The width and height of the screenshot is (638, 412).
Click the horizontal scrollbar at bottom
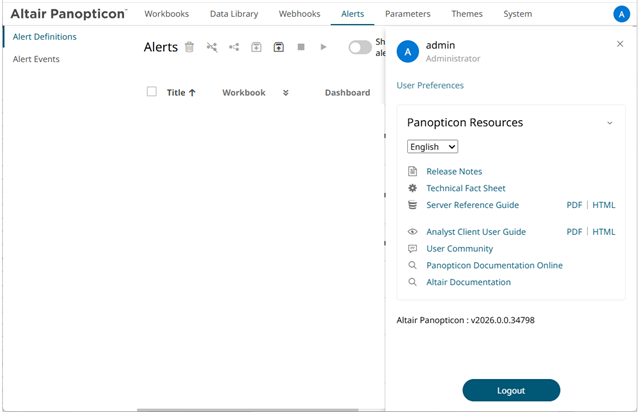point(247,410)
